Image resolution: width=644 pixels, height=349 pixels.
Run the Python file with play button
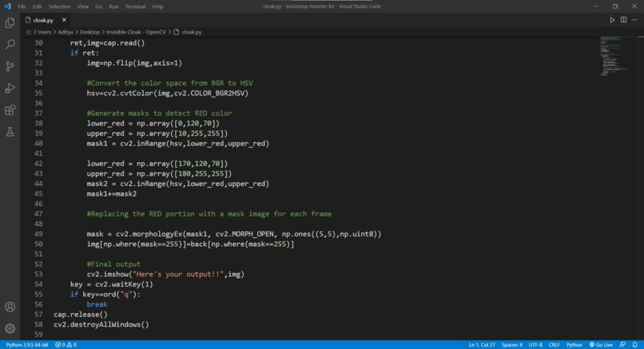pyautogui.click(x=612, y=20)
